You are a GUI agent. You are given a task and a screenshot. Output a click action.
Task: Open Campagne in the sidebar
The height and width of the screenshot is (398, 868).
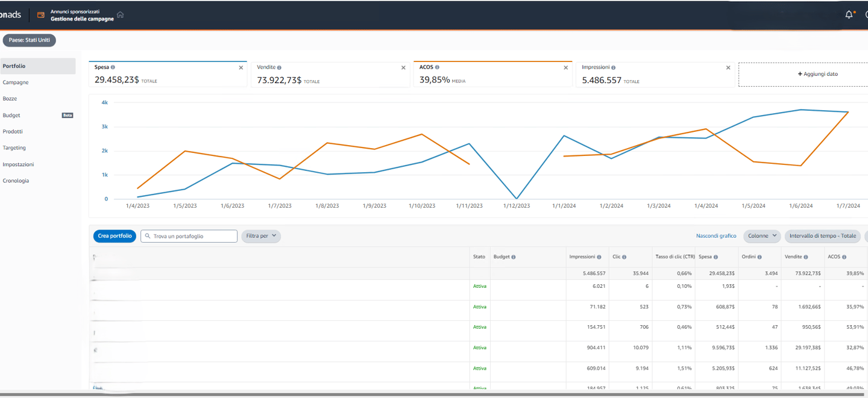tap(16, 82)
